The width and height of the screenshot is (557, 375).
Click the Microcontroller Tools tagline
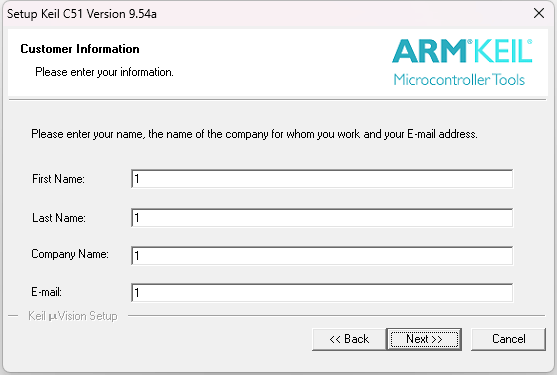click(x=459, y=80)
